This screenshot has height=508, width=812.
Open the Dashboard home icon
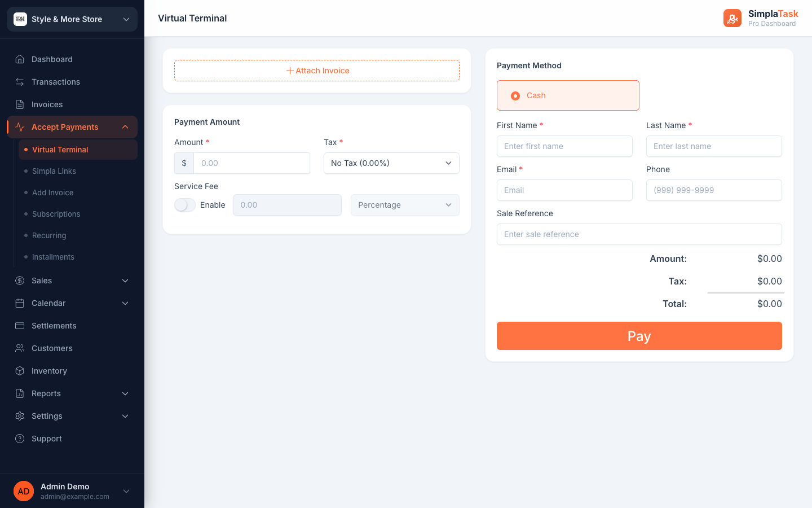[20, 59]
